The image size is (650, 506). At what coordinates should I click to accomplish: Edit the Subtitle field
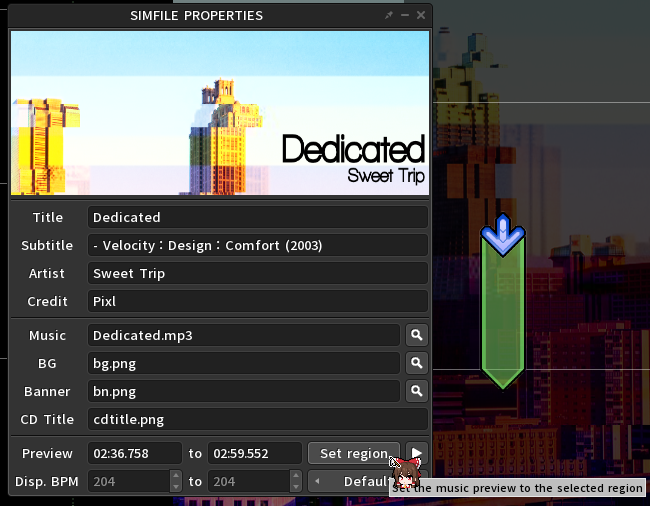pos(257,245)
